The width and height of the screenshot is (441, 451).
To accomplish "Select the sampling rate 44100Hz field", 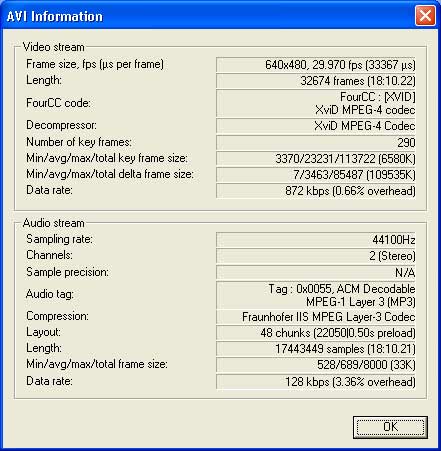I will 316,240.
